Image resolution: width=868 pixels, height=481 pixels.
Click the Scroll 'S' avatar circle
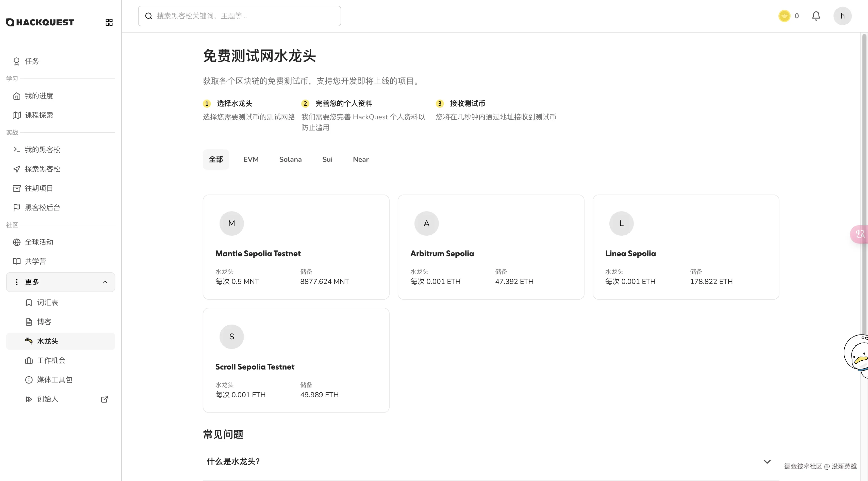point(232,337)
